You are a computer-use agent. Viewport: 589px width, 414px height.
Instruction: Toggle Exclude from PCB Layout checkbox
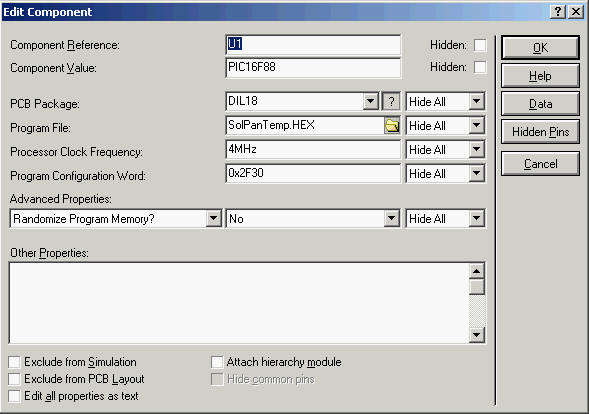click(14, 379)
